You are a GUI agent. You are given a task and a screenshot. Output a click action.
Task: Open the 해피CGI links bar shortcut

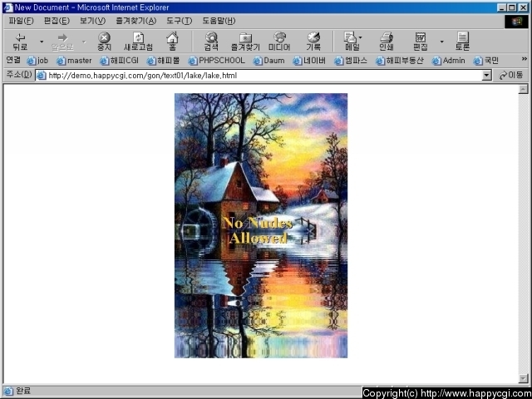120,61
